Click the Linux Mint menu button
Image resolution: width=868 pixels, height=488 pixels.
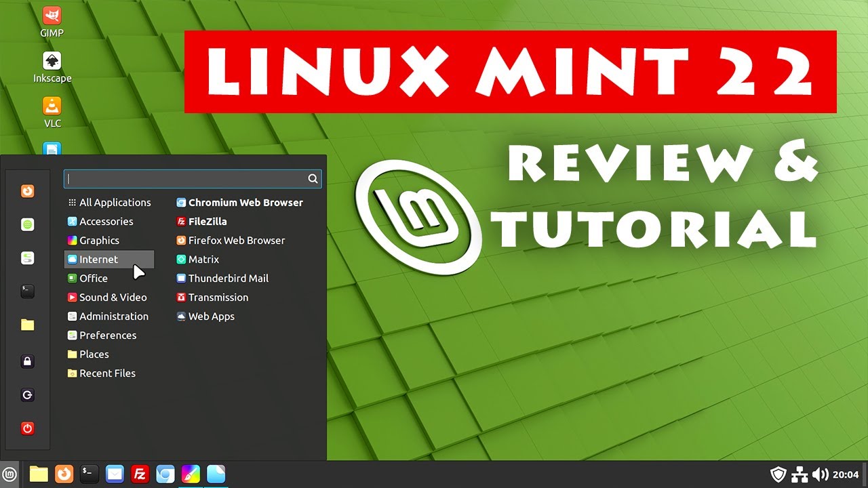(x=10, y=474)
